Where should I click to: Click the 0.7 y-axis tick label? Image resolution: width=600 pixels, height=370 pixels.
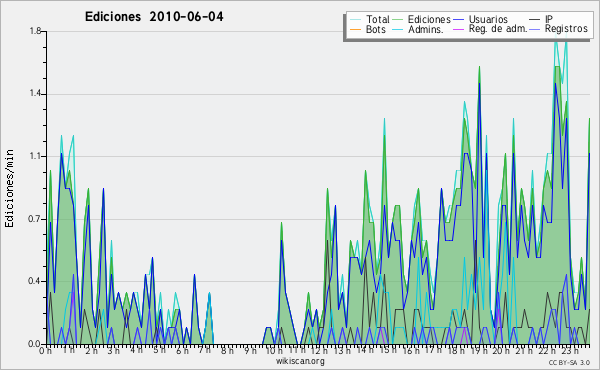[x=35, y=219]
